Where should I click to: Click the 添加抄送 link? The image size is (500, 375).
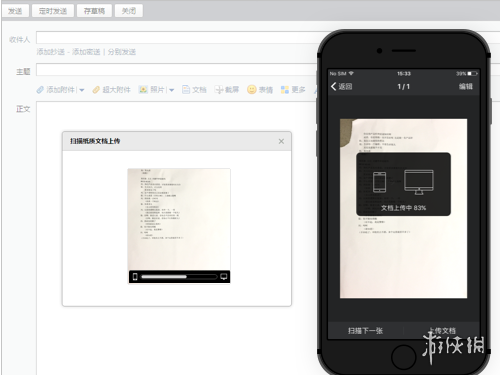pos(51,52)
